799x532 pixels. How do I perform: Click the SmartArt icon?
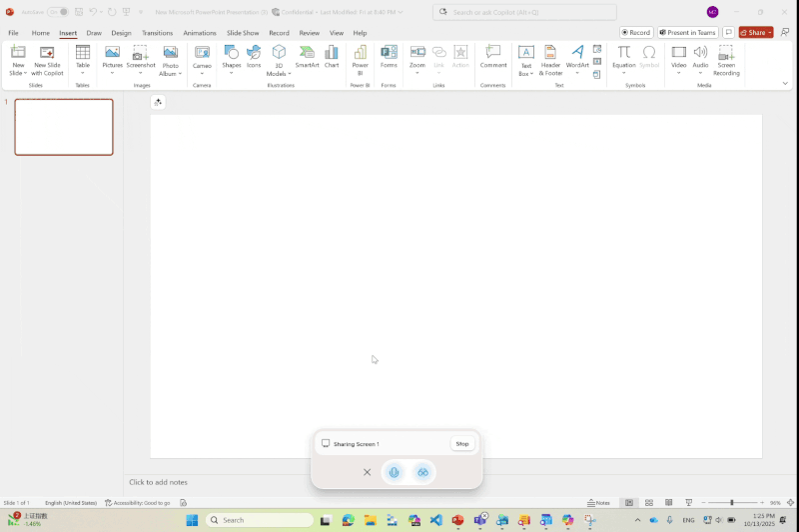(x=307, y=57)
